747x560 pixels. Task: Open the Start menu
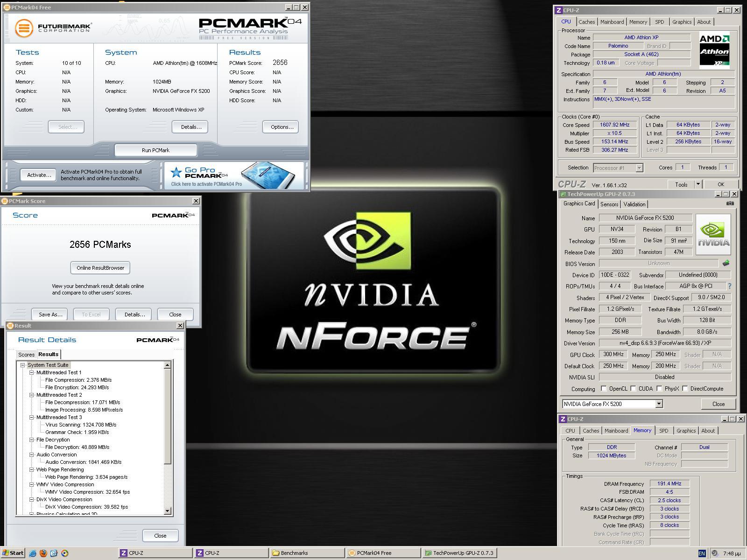point(13,553)
